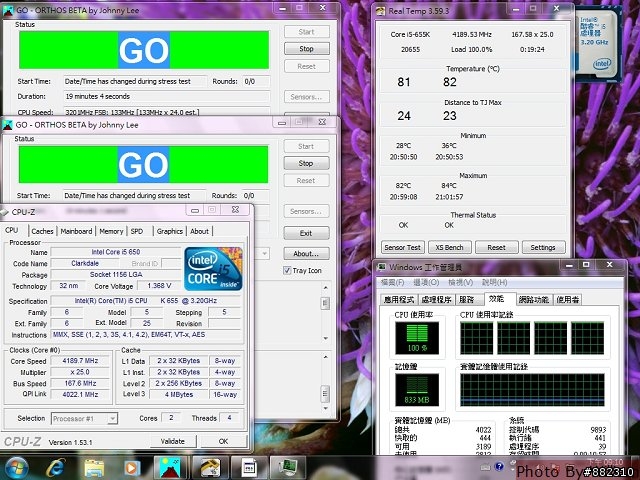Click the help icon in the system tray
The width and height of the screenshot is (640, 480).
[x=499, y=466]
